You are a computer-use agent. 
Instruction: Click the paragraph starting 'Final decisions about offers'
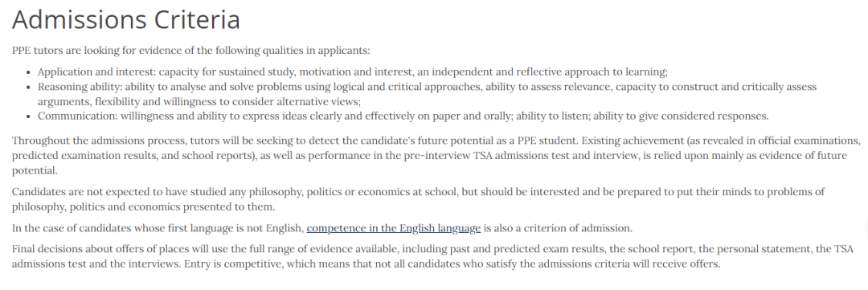pos(432,256)
